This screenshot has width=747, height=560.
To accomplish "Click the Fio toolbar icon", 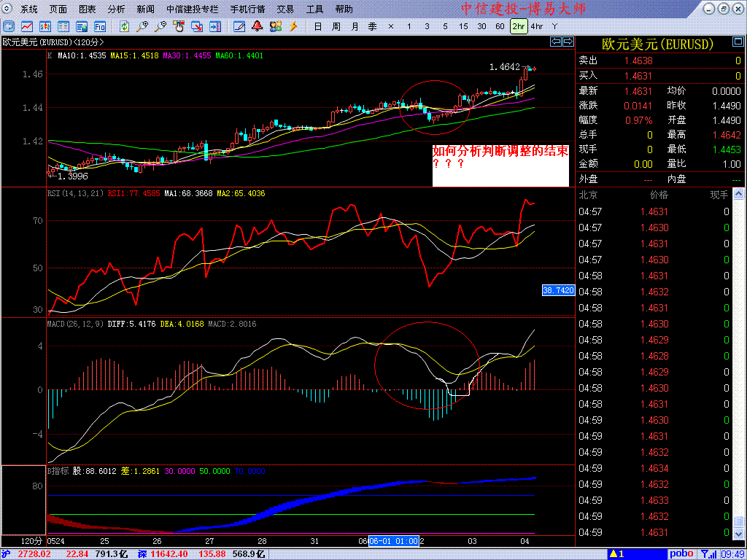I will 99,26.
